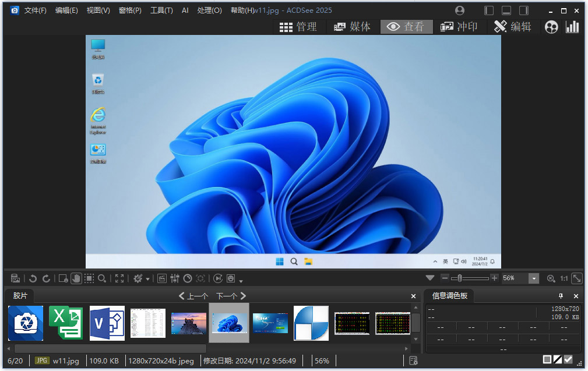Toggle the bottom panel layout
Viewport: 588px width, 371px height.
tap(506, 10)
